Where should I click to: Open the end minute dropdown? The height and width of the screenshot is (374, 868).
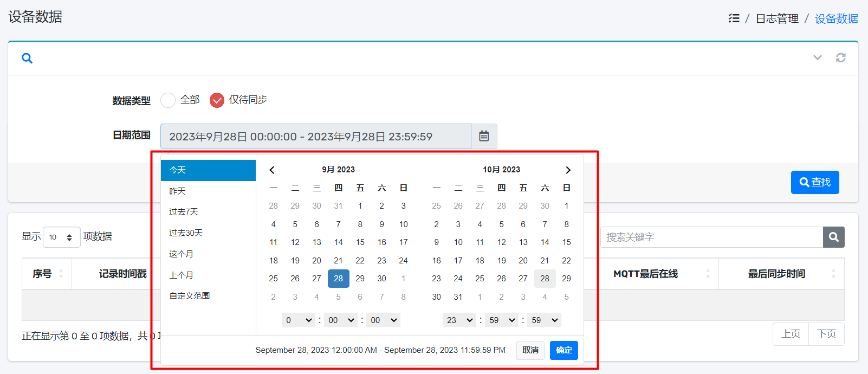pos(502,320)
